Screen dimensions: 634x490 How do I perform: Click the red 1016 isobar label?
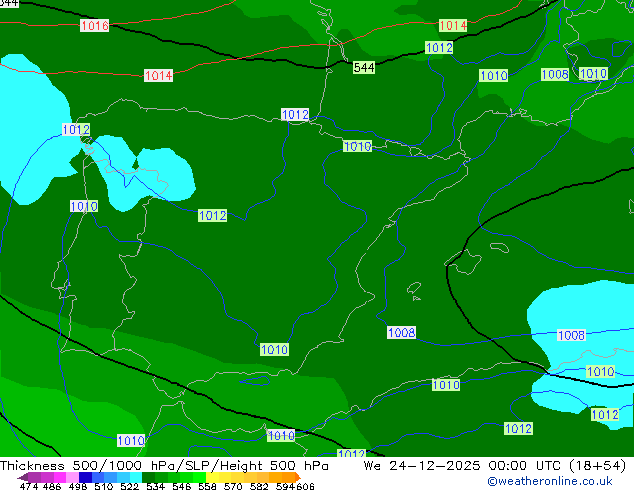coord(94,25)
